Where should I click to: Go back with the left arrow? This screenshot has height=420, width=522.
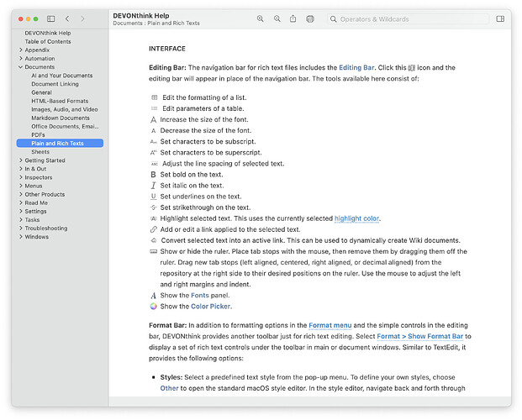pos(68,18)
